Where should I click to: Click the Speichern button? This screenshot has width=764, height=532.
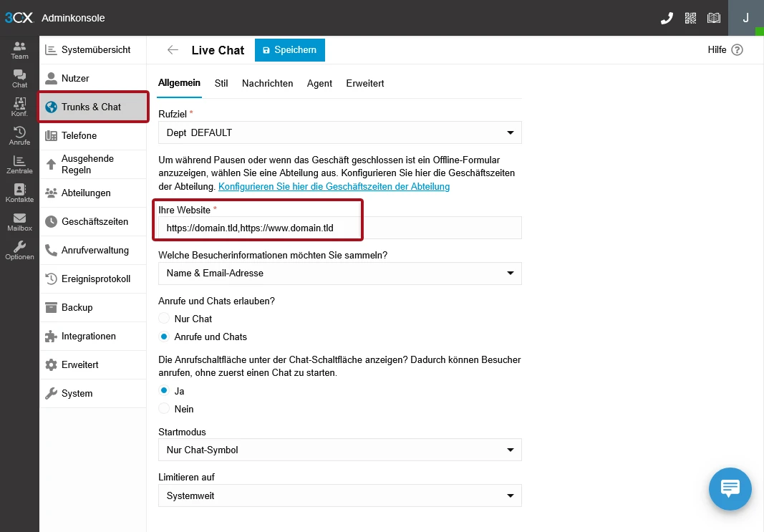[x=289, y=50]
